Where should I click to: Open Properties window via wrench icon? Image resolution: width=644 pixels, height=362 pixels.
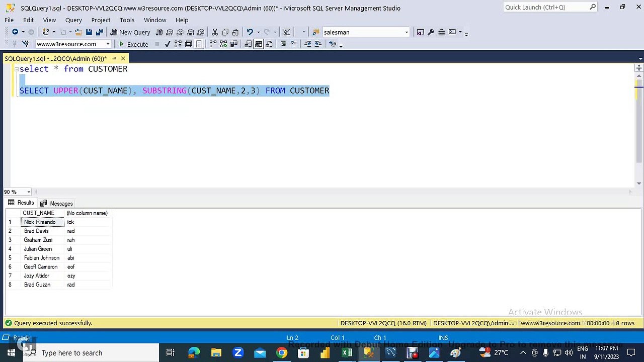[x=431, y=32]
